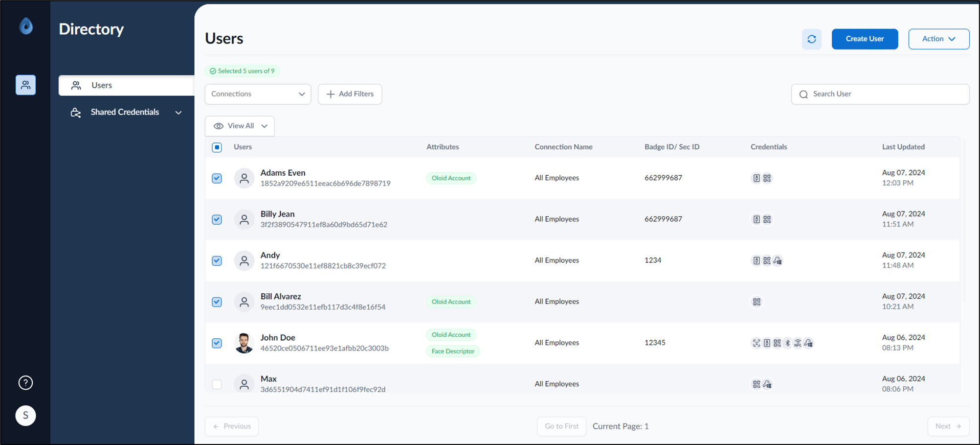Check the Max row checkbox
The height and width of the screenshot is (445, 980).
click(x=217, y=384)
